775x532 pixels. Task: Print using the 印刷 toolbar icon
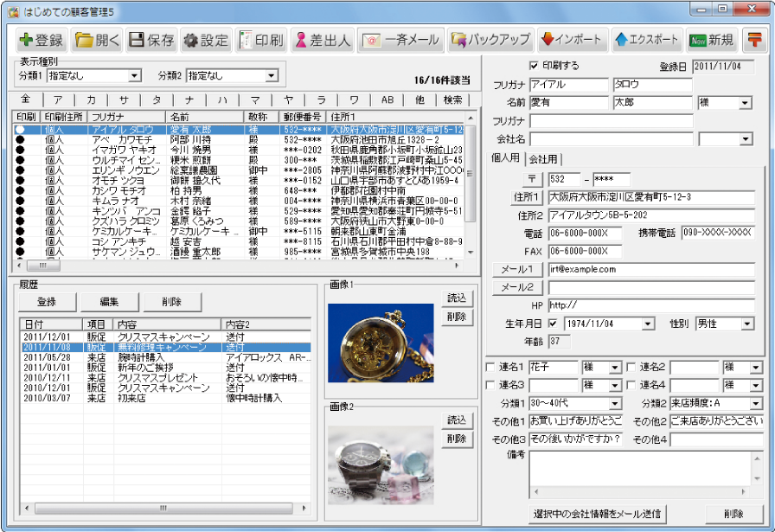(260, 40)
